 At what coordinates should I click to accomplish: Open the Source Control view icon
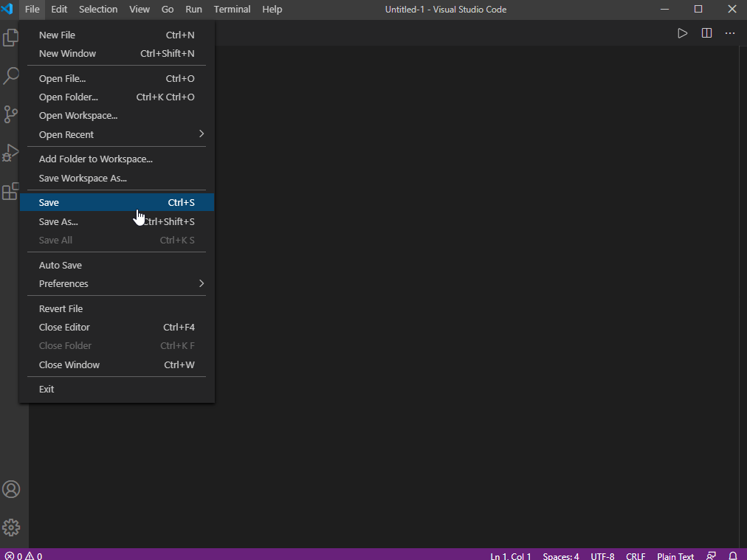[x=11, y=114]
